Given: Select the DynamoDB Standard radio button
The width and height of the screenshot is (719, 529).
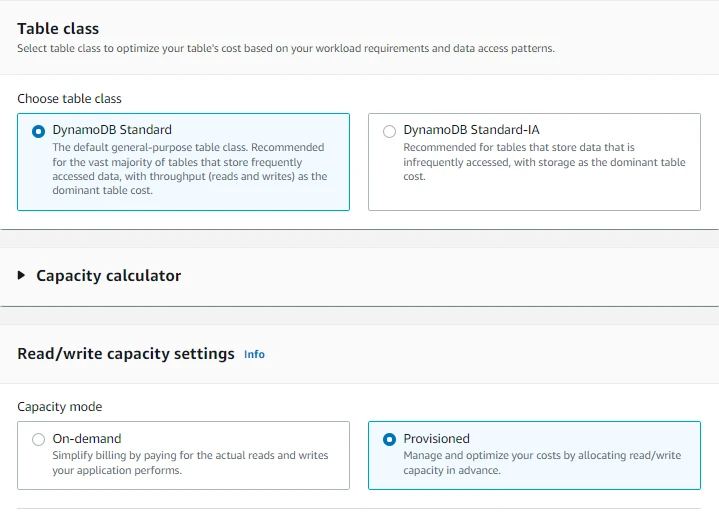Looking at the screenshot, I should pos(39,130).
